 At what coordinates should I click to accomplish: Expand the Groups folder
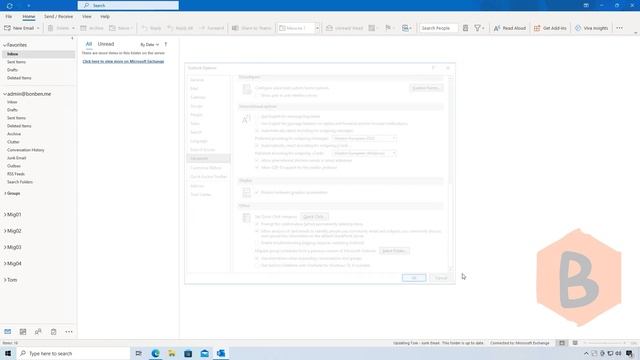[x=5, y=193]
